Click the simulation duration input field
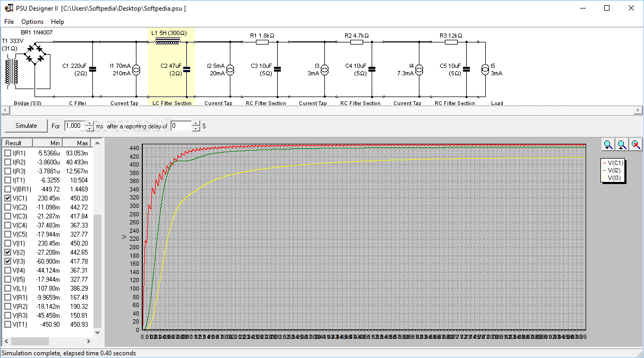 pos(74,126)
